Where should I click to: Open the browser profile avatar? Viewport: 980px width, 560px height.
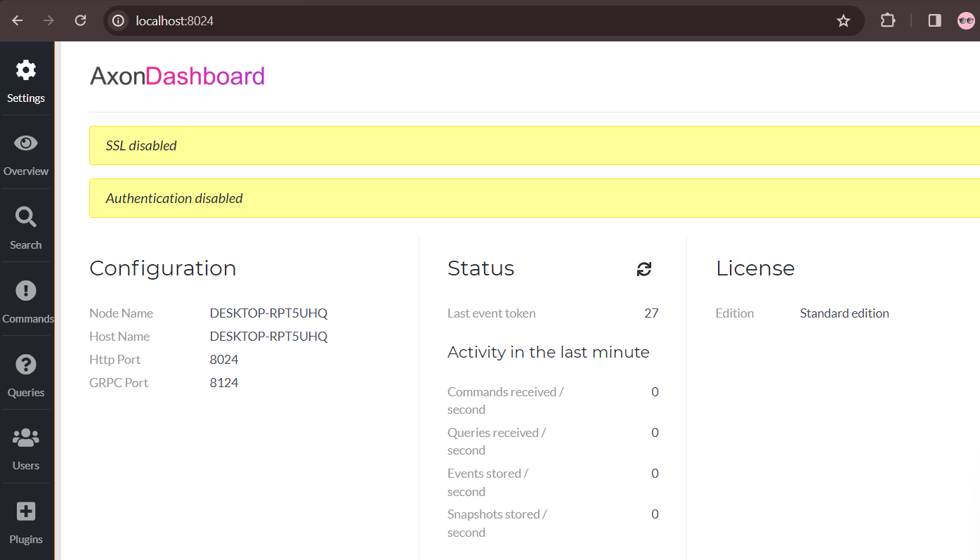click(x=966, y=20)
